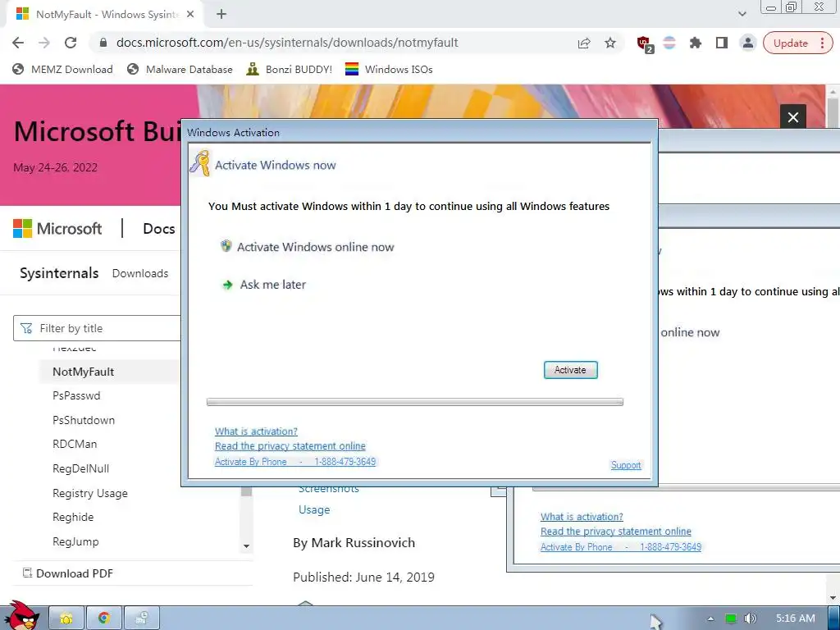Open What is activation? in front dialog

[x=256, y=431]
